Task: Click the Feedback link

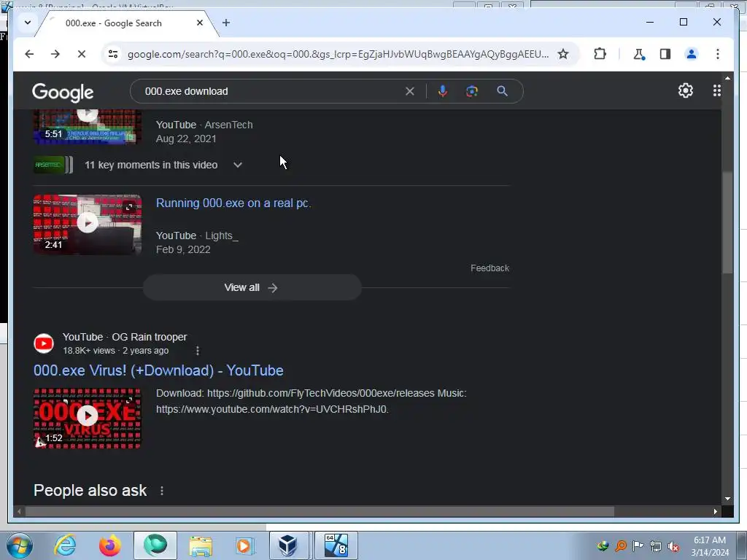Action: point(489,268)
